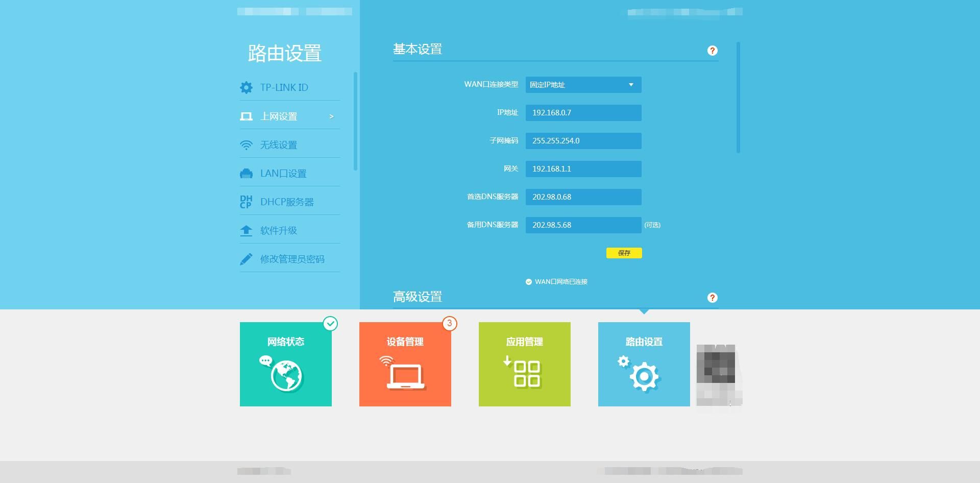Open help for 高级设置 section
Viewport: 980px width, 483px height.
pyautogui.click(x=713, y=298)
